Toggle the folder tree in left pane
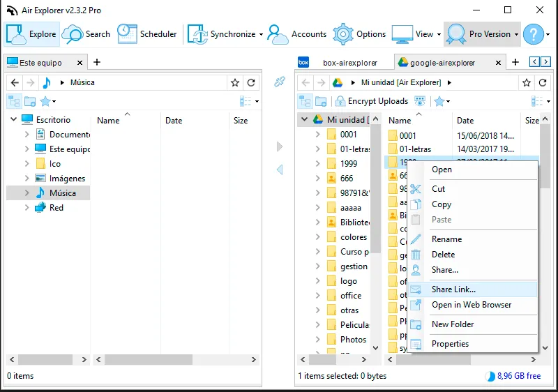Image resolution: width=558 pixels, height=392 pixels. click(14, 101)
